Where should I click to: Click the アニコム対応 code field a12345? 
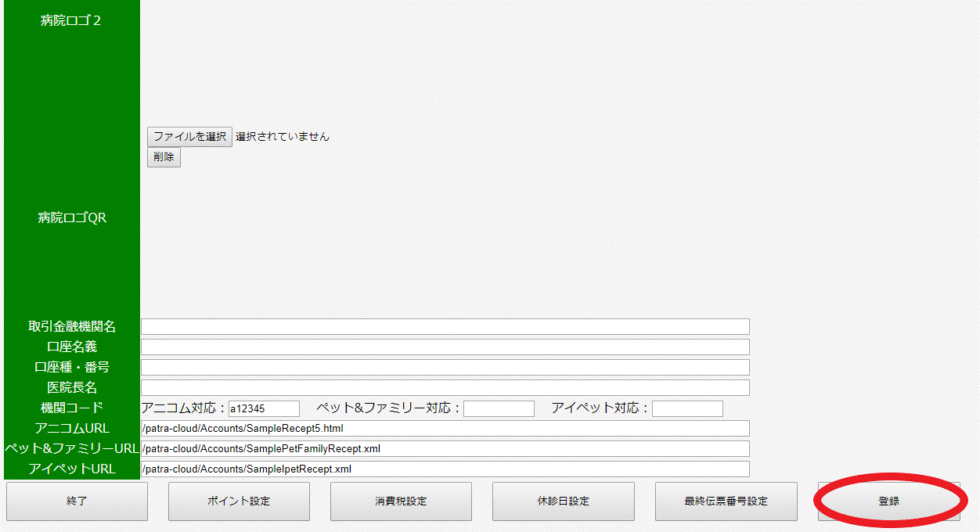[264, 408]
